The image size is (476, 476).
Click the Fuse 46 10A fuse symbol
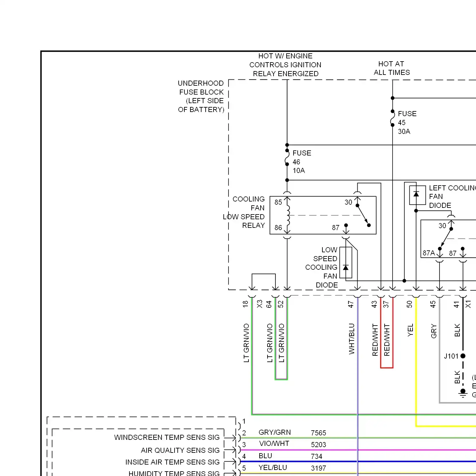(x=287, y=157)
